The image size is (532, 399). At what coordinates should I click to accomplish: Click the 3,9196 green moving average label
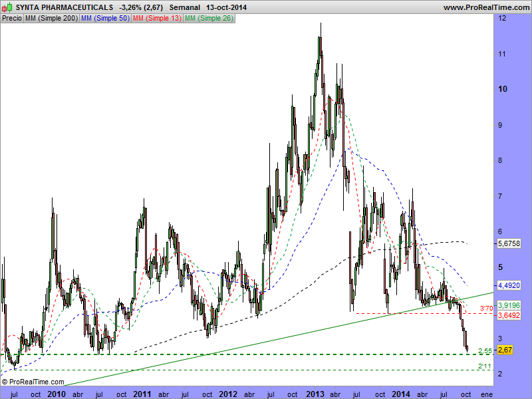509,305
